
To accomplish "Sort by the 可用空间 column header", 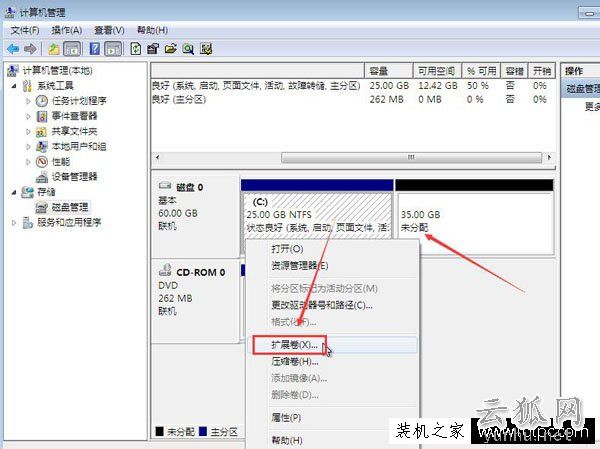I will [437, 71].
